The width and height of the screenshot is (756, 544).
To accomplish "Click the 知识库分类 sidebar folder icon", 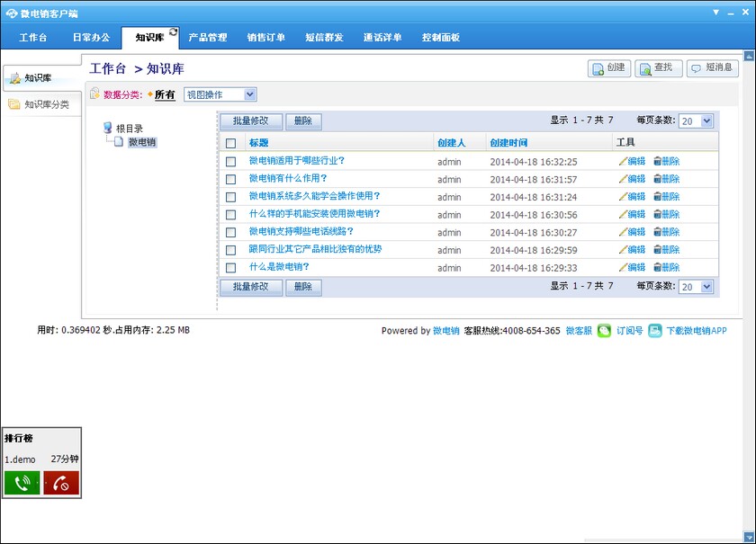I will (14, 104).
